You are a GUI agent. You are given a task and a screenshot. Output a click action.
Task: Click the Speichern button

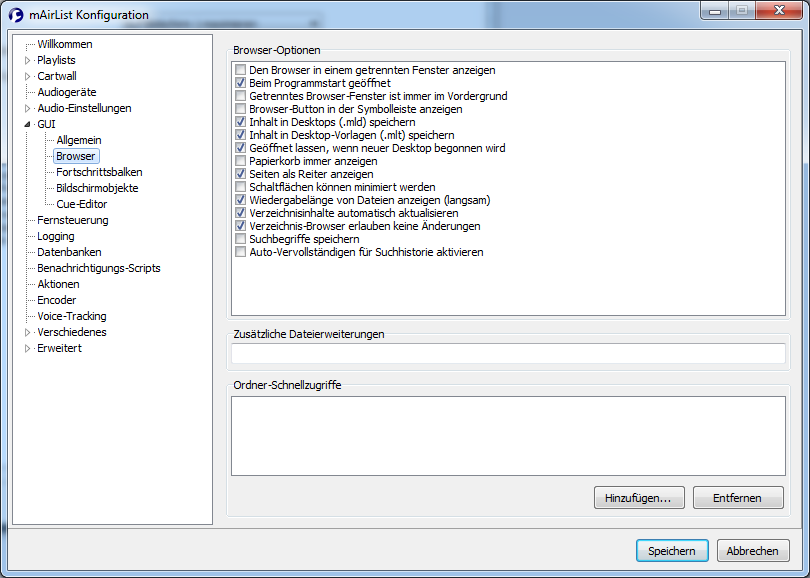point(672,551)
